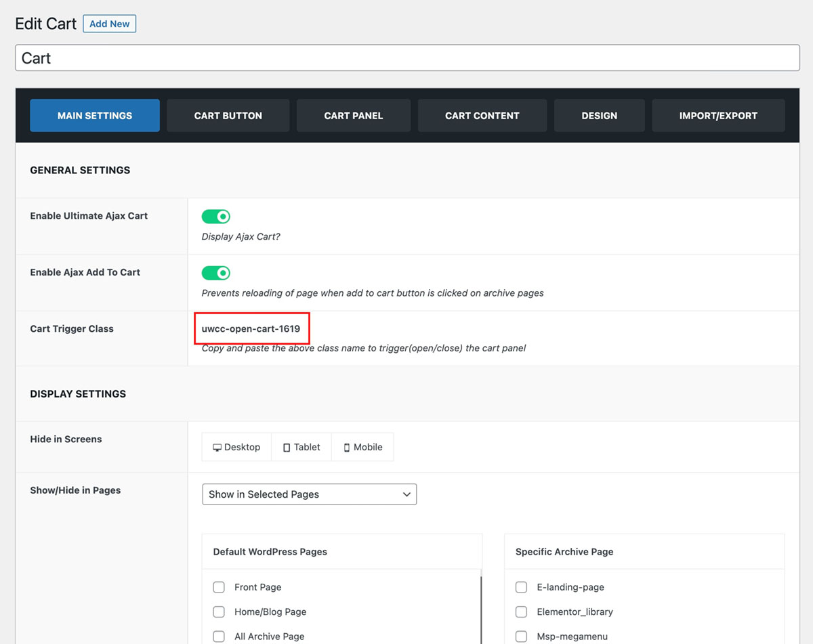Open the Cart Content tab
This screenshot has width=813, height=644.
click(482, 116)
